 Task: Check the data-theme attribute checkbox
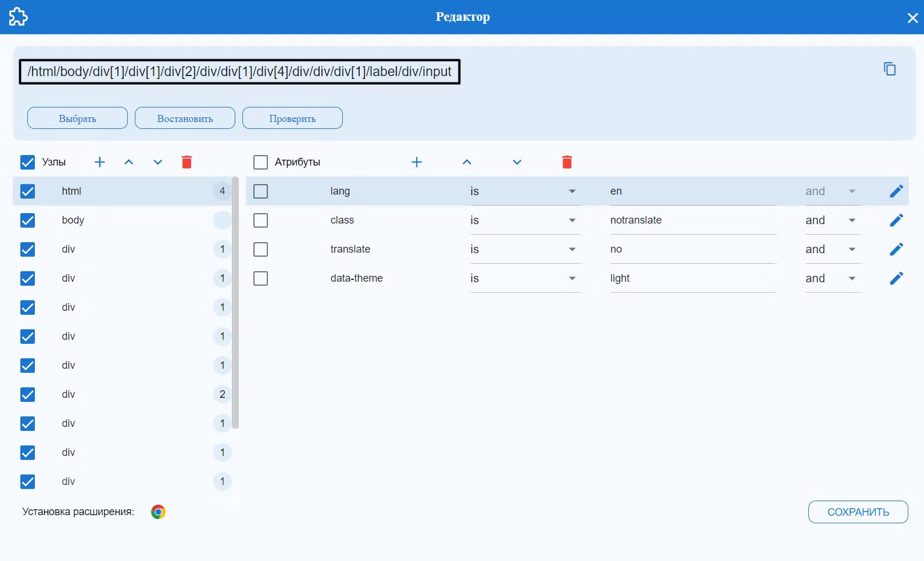[260, 278]
